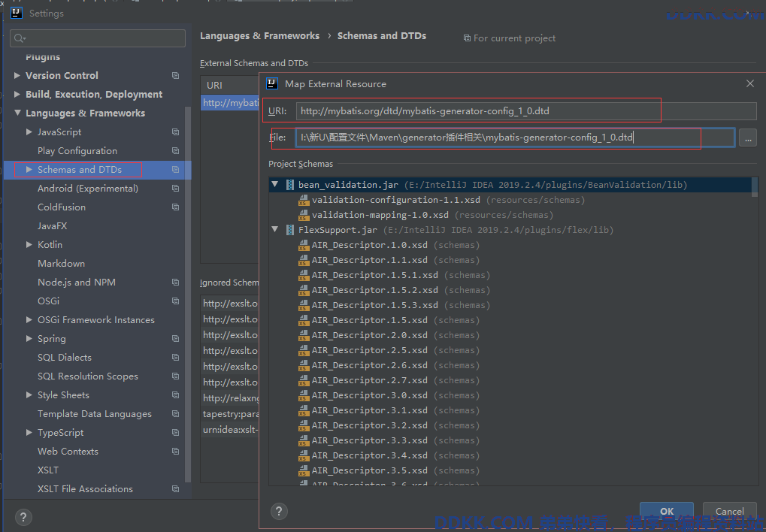Select Schemas and DTDs in settings tree
The width and height of the screenshot is (766, 532).
97,170
